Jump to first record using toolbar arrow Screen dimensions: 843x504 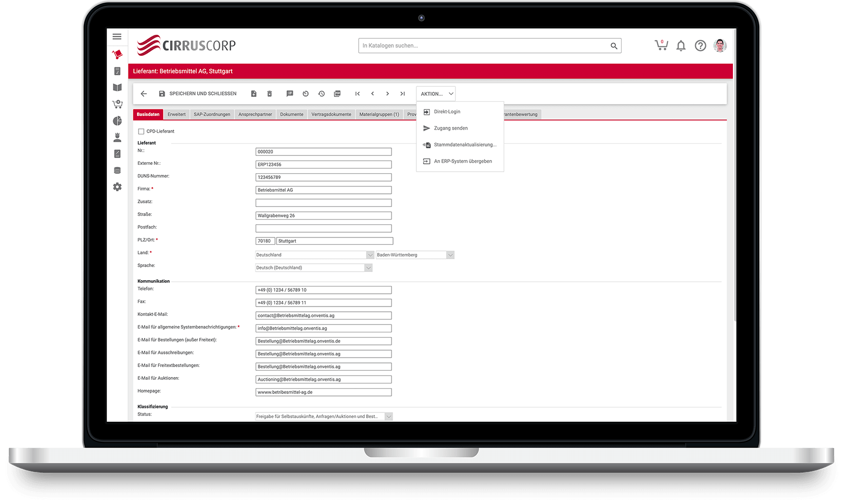pyautogui.click(x=357, y=94)
